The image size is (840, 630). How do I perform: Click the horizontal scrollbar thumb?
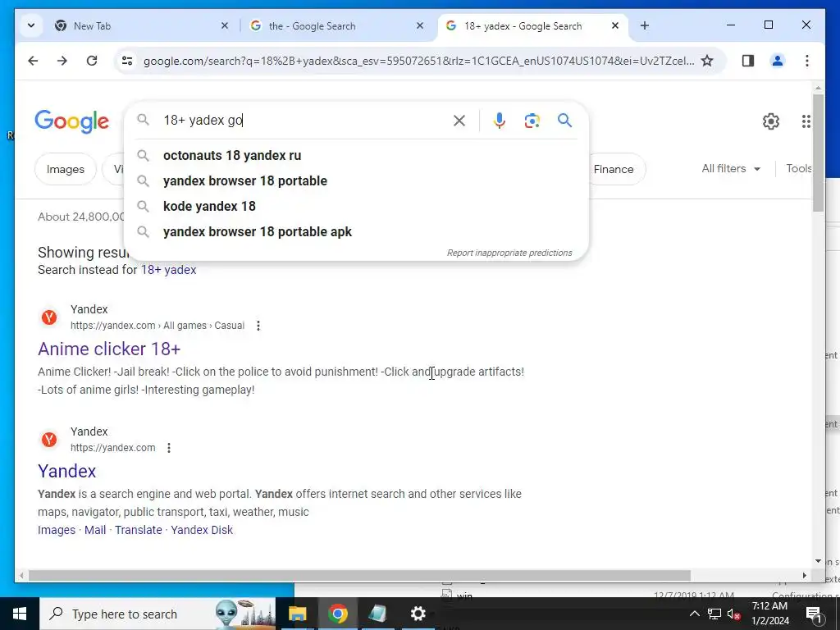coord(359,576)
